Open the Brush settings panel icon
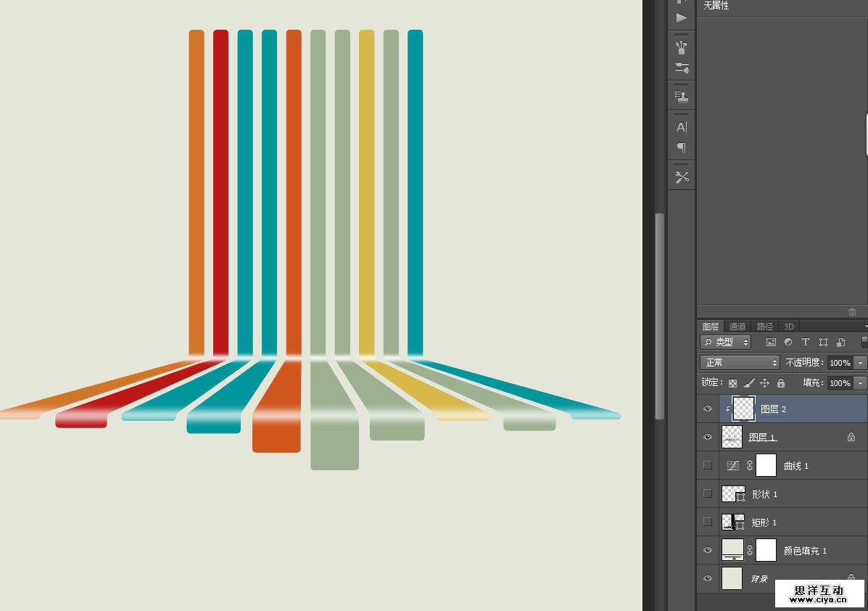The height and width of the screenshot is (611, 868). point(682,47)
